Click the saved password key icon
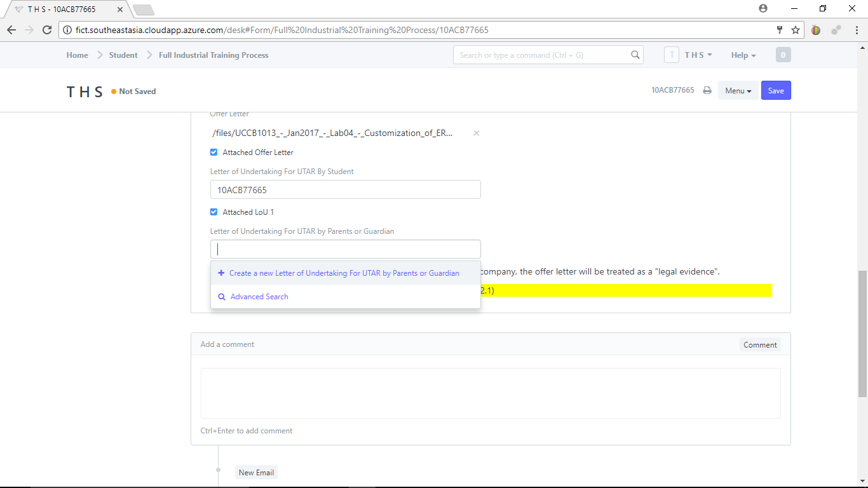Screen dimensions: 868x488 click(x=780, y=30)
